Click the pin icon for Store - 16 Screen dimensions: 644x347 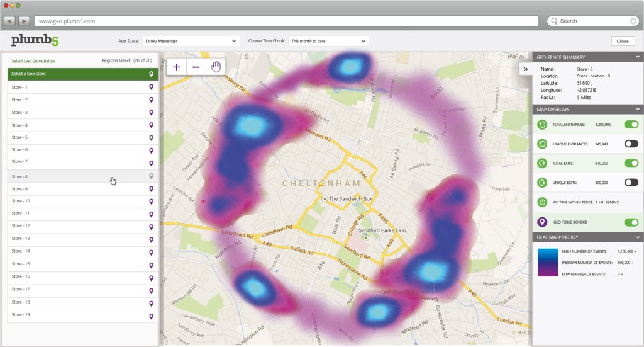151,278
